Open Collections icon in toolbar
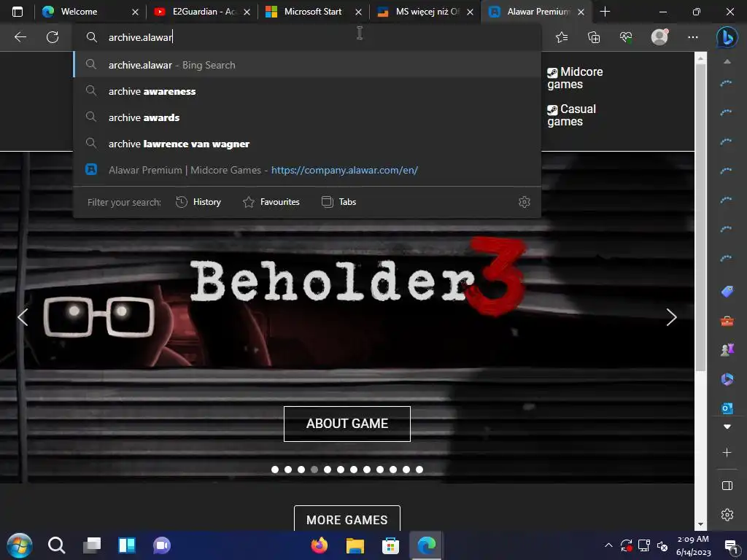Viewport: 747px width, 560px height. point(594,37)
